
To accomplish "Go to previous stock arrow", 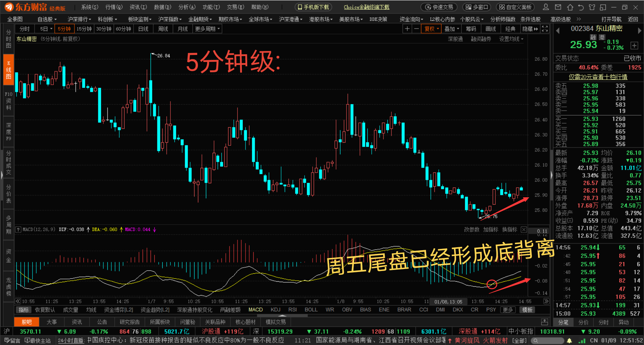I will pyautogui.click(x=558, y=30).
